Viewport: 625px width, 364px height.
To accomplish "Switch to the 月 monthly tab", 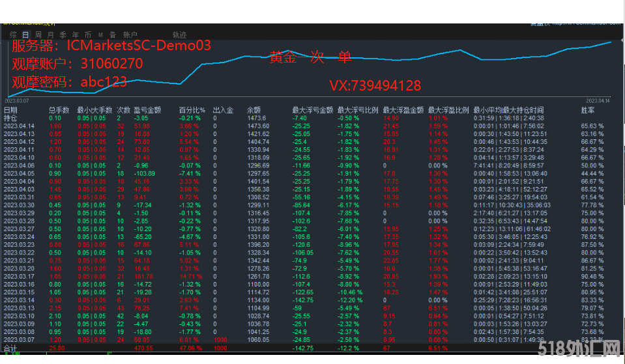I will [50, 35].
